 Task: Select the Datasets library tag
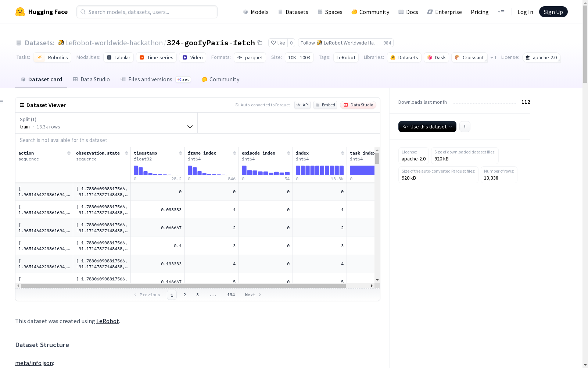tap(404, 57)
